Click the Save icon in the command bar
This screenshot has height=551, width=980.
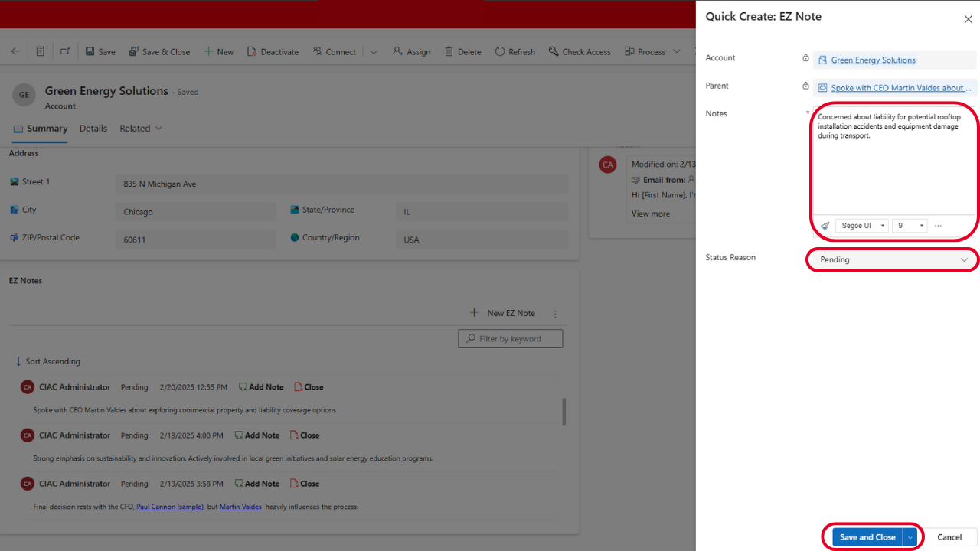click(90, 51)
